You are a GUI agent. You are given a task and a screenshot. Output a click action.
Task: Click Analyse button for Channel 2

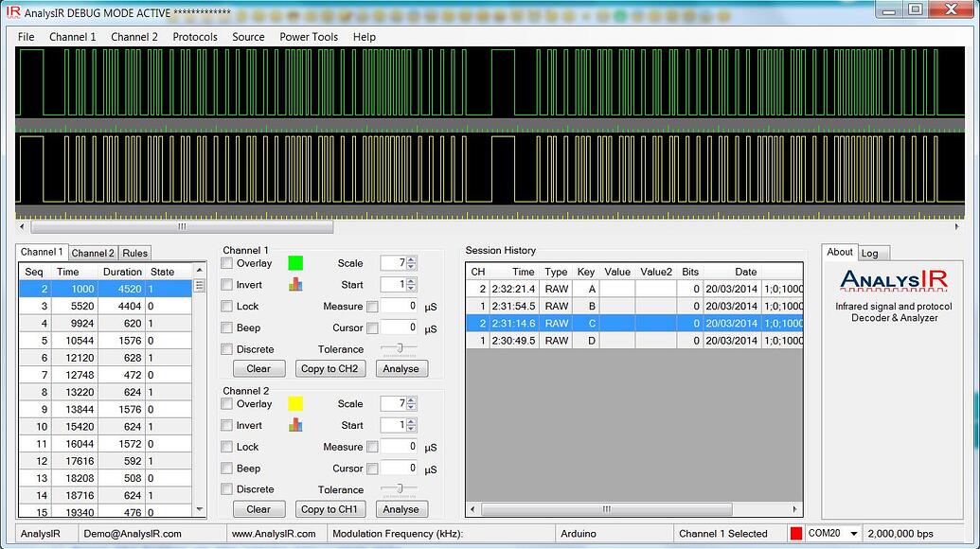pos(401,509)
